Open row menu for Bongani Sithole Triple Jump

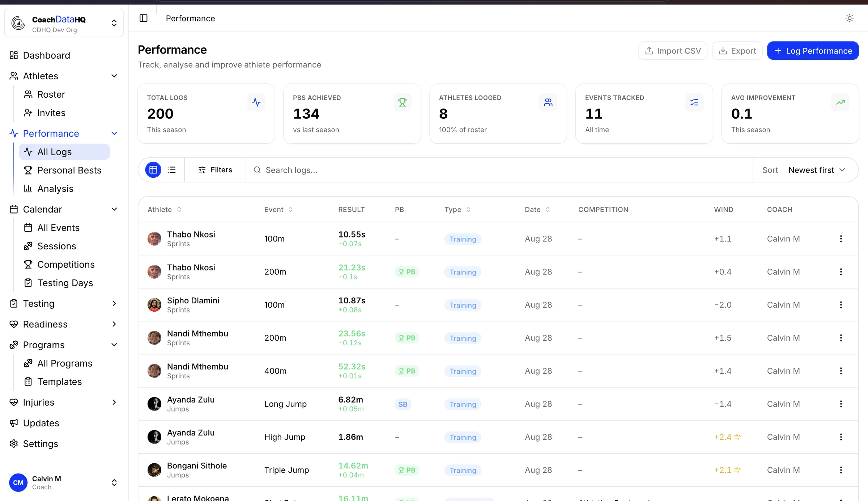pyautogui.click(x=841, y=470)
